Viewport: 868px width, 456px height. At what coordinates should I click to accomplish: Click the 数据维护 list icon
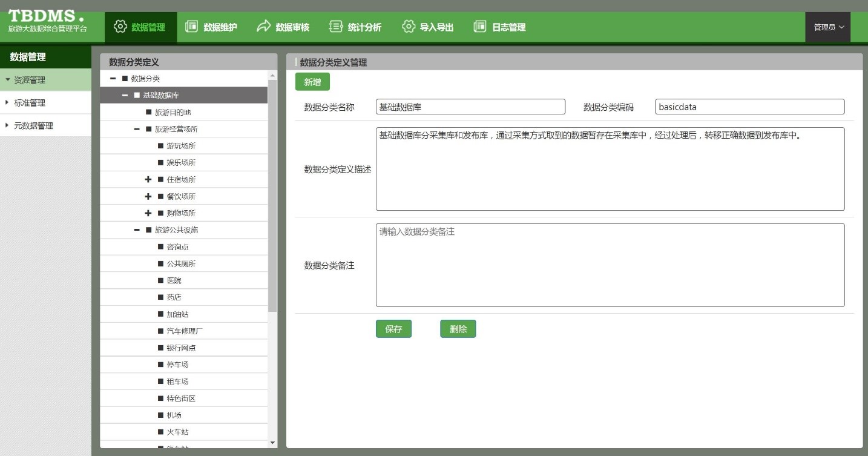(x=192, y=27)
